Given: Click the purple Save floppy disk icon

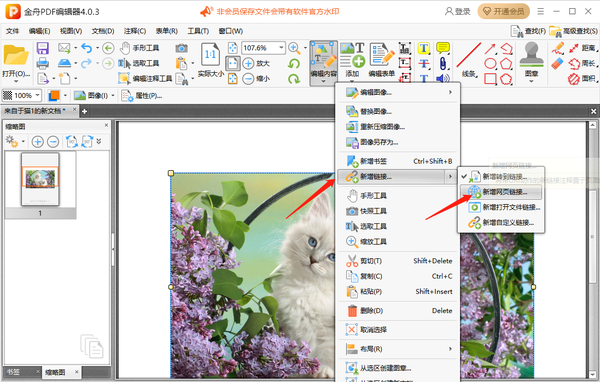Looking at the screenshot, I should coord(42,48).
